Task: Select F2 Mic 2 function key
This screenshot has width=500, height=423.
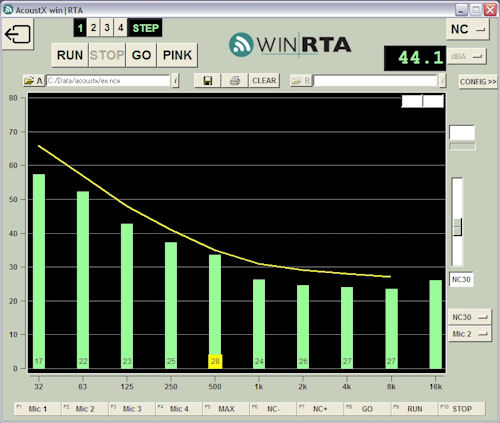Action: click(x=85, y=409)
